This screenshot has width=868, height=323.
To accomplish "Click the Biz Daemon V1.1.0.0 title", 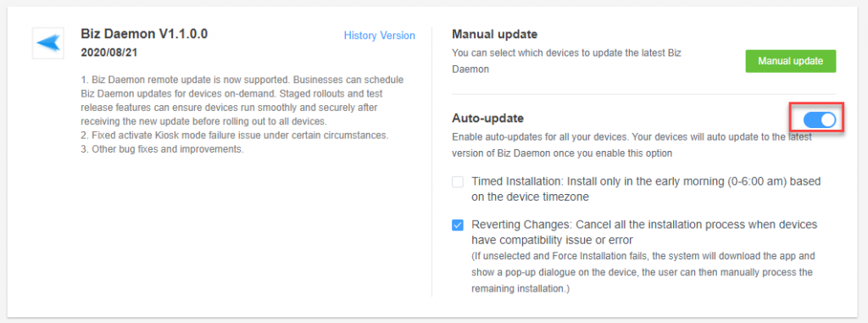I will (144, 34).
